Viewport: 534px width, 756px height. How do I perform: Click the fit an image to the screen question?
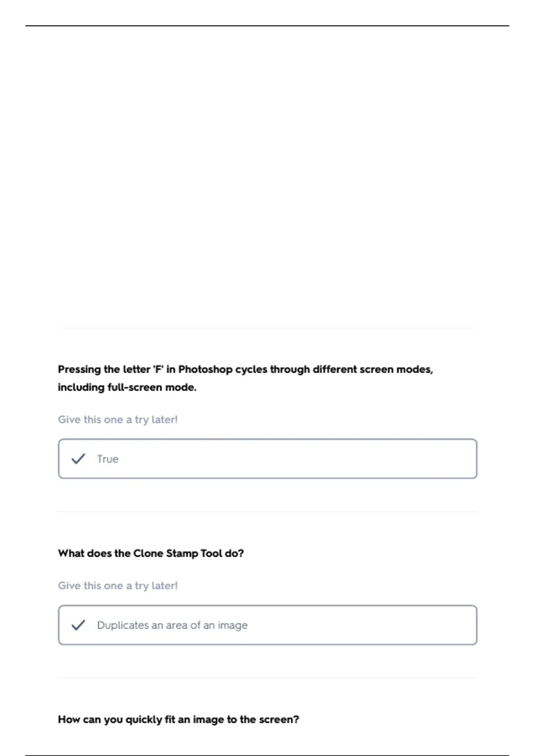click(x=178, y=719)
